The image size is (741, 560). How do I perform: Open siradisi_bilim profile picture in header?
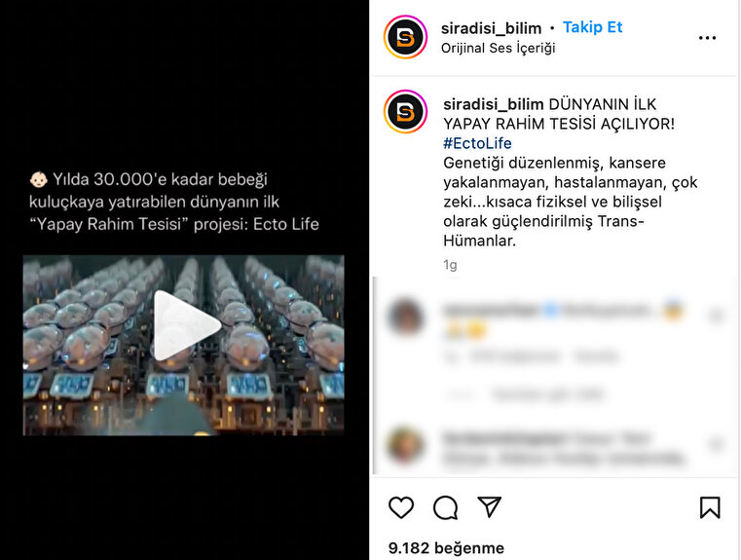pyautogui.click(x=405, y=37)
